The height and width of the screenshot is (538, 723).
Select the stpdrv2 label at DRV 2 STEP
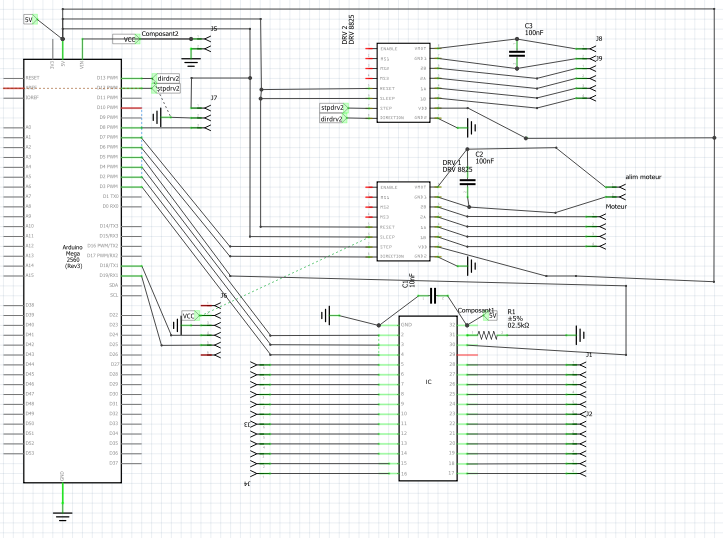tap(332, 107)
